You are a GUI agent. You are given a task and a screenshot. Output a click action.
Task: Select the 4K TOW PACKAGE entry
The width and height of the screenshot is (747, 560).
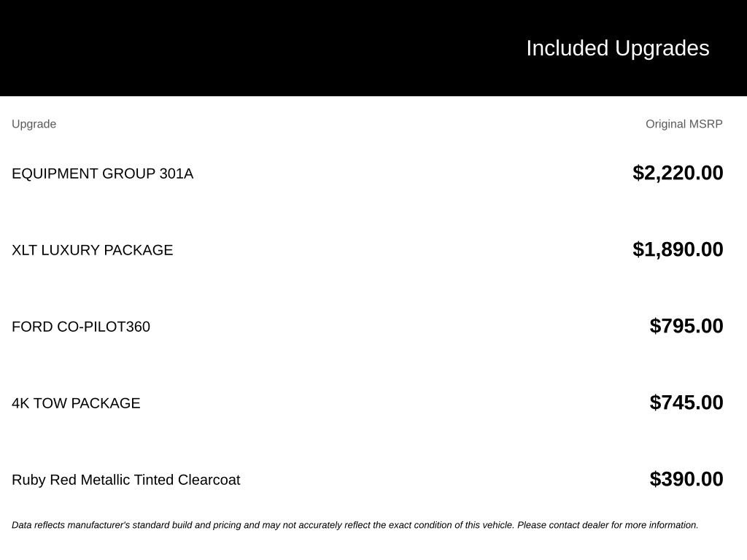[x=76, y=403]
